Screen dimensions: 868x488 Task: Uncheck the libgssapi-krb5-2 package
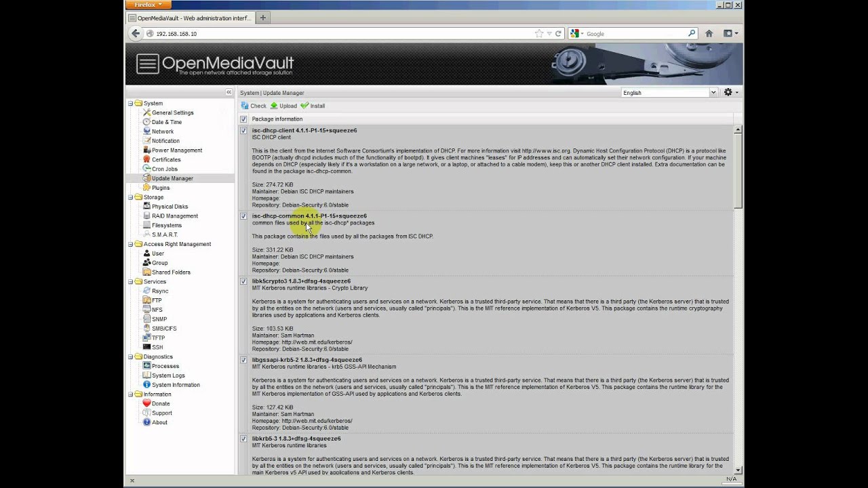pos(243,360)
